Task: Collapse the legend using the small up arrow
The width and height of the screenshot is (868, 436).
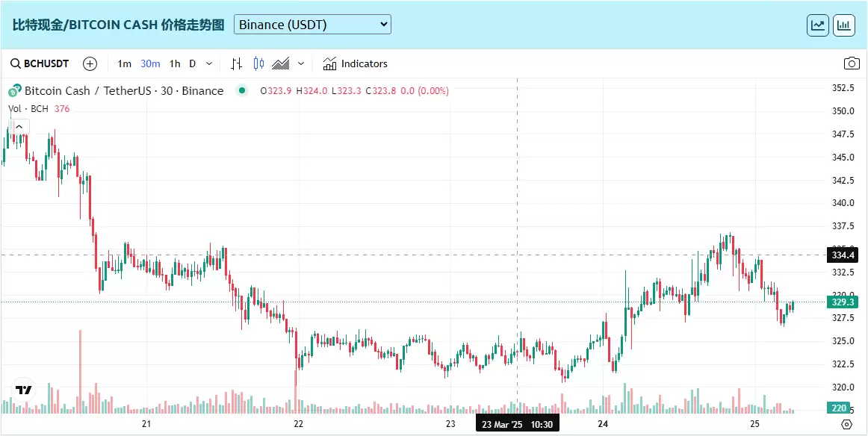Action: click(x=18, y=126)
